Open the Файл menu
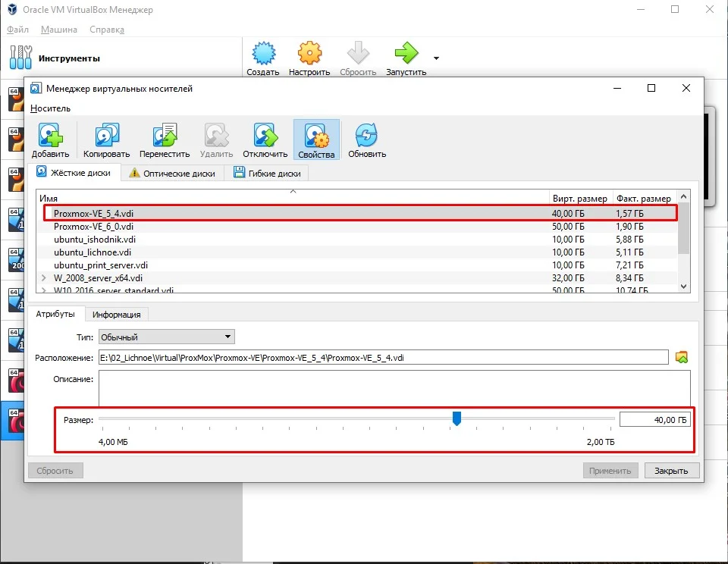Image resolution: width=728 pixels, height=564 pixels. point(17,30)
